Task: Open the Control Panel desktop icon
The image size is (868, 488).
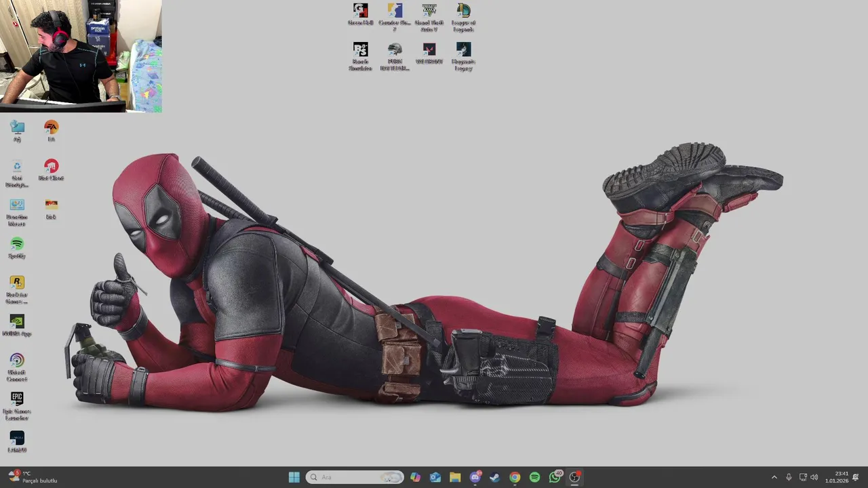Action: pos(17,212)
